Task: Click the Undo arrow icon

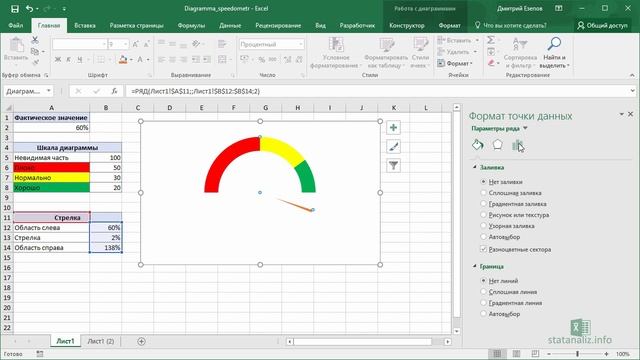Action: 29,9
